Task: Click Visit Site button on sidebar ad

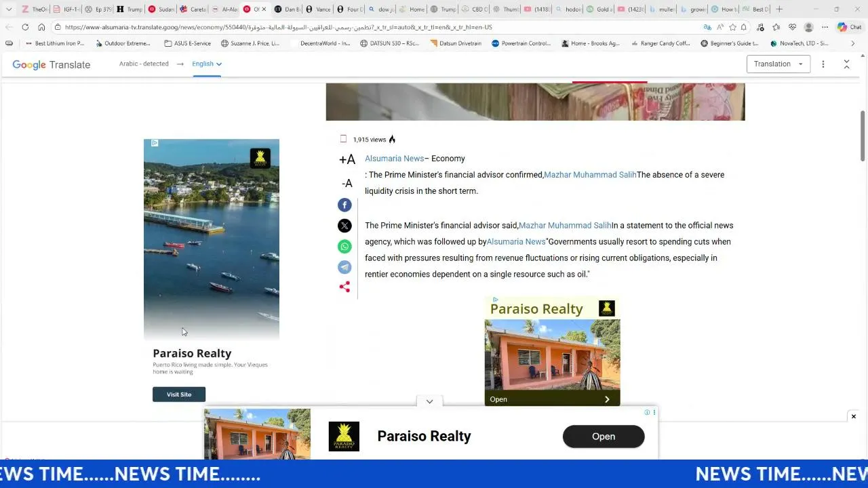Action: pos(179,394)
